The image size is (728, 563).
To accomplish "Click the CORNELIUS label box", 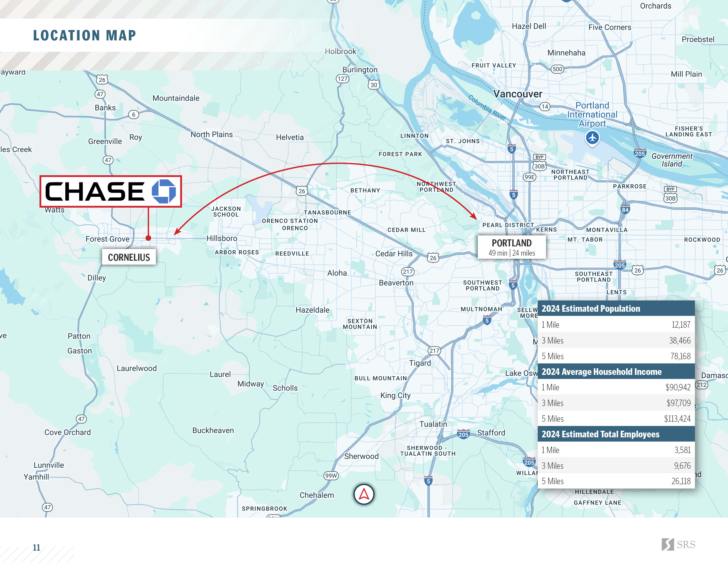I will tap(129, 257).
